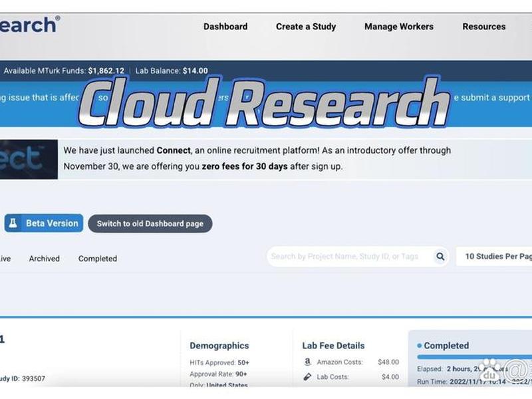Click Lab Costs $4.00 value
This screenshot has height=399, width=532.
(390, 377)
